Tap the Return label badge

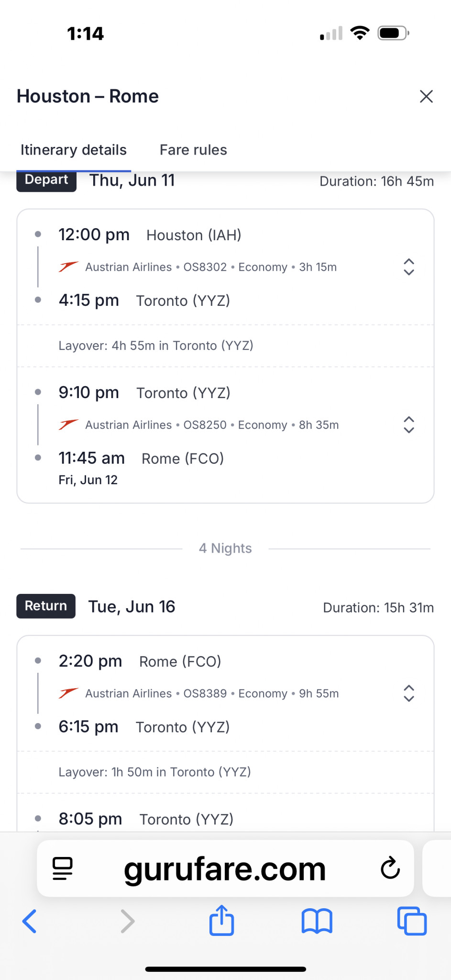(x=46, y=606)
